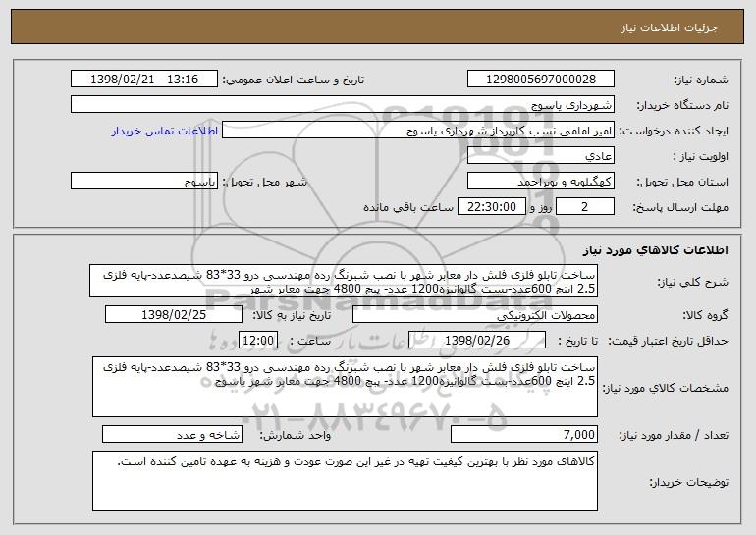Select the remaining days field showing 2
This screenshot has width=756, height=535.
585,207
